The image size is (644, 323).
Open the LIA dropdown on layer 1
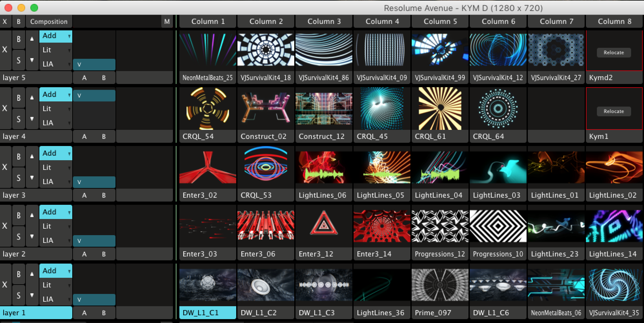55,299
